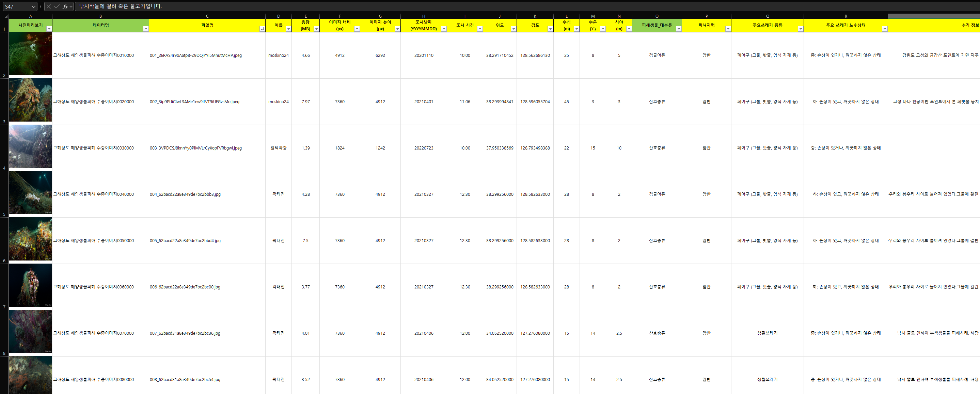Select filename cell 004_62bacd22a8e349de7bc2bbb3.jpg
Screen dimensions: 980x394
point(185,194)
